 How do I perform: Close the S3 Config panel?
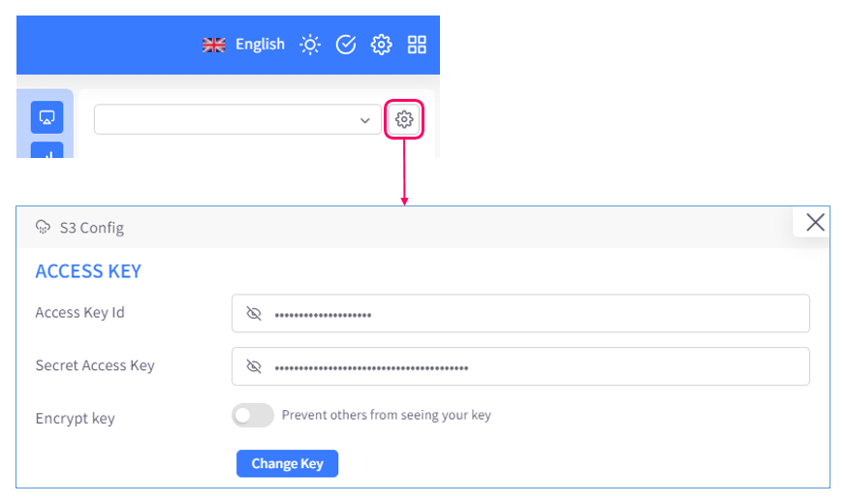pos(815,222)
